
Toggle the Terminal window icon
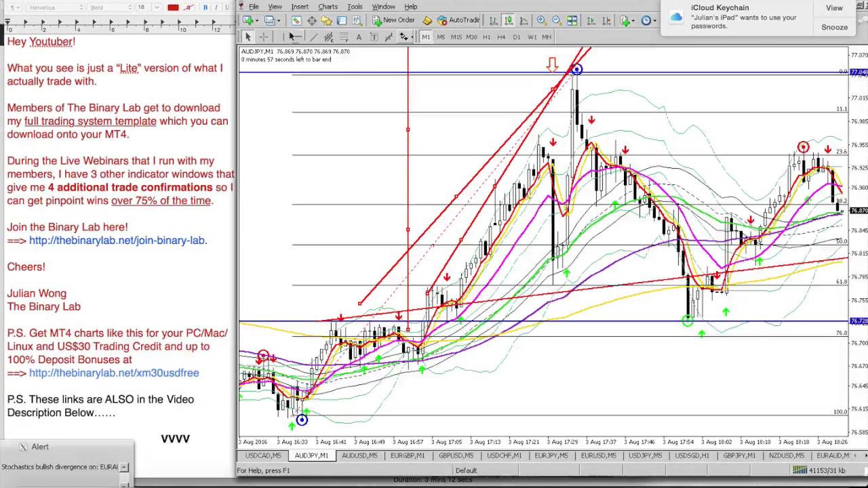(341, 20)
